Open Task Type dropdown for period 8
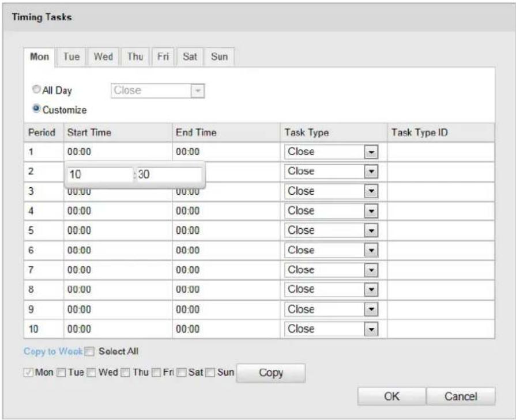Screen dimensions: 516x420 tap(331, 289)
